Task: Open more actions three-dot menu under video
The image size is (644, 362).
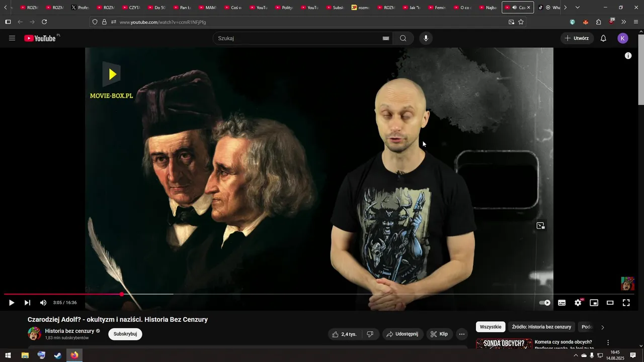Action: pyautogui.click(x=462, y=334)
